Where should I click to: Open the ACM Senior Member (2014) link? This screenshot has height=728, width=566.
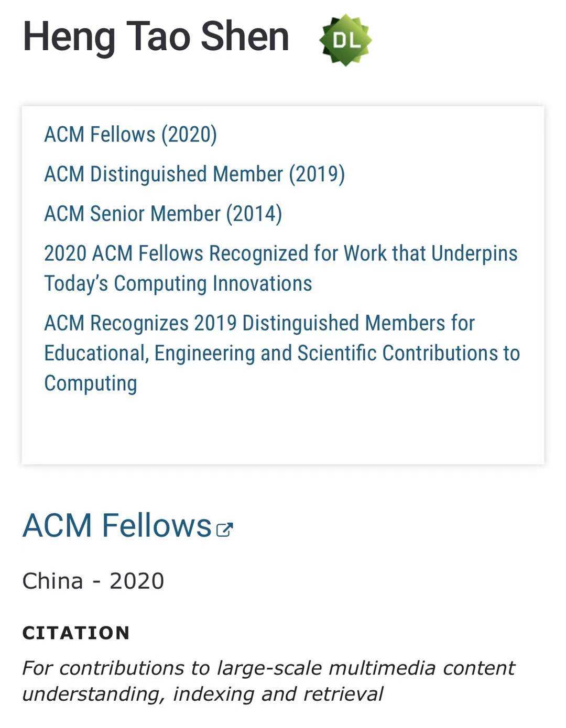[x=163, y=214]
